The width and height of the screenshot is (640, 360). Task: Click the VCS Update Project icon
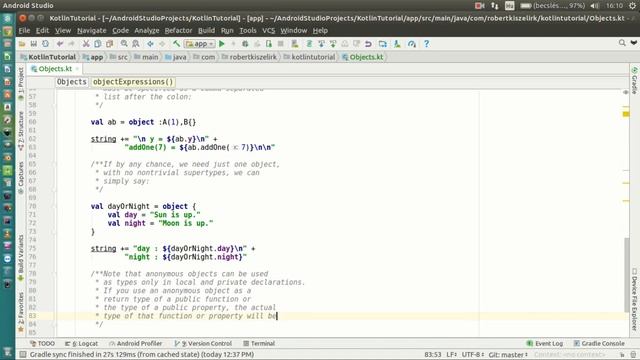tap(321, 44)
